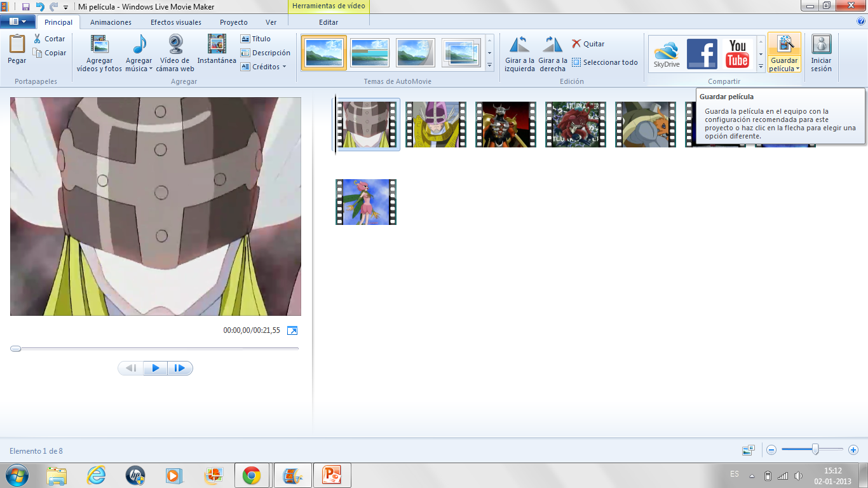Screen dimensions: 868x488
Task: Open Google Chrome from the taskbar
Action: [x=252, y=475]
